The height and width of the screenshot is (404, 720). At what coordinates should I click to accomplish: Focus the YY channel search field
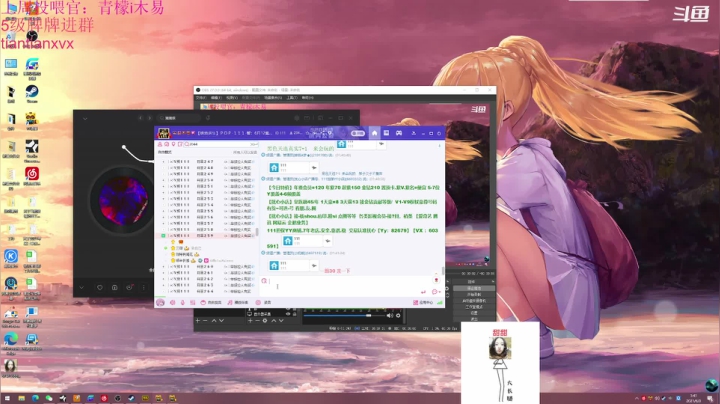tap(221, 144)
